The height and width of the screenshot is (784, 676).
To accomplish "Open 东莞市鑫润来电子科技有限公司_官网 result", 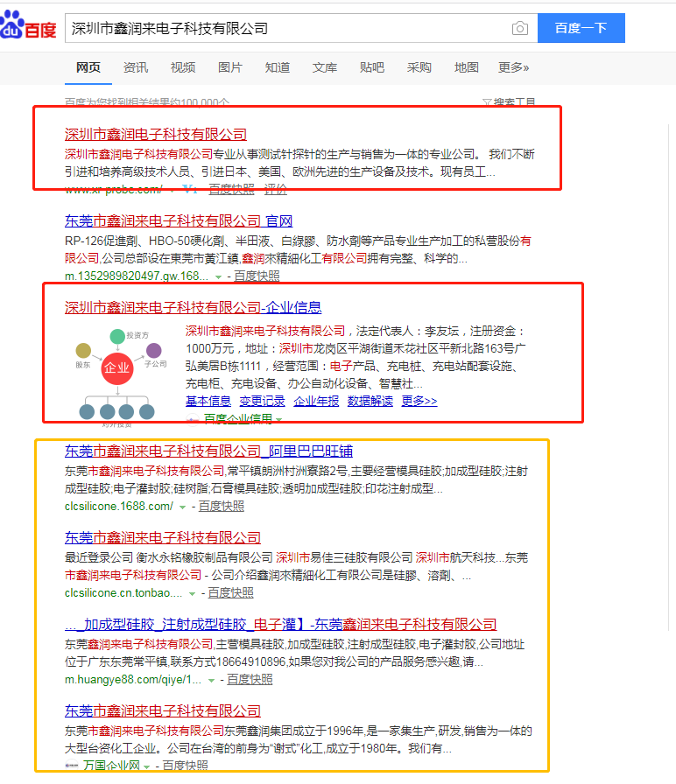I will point(179,220).
